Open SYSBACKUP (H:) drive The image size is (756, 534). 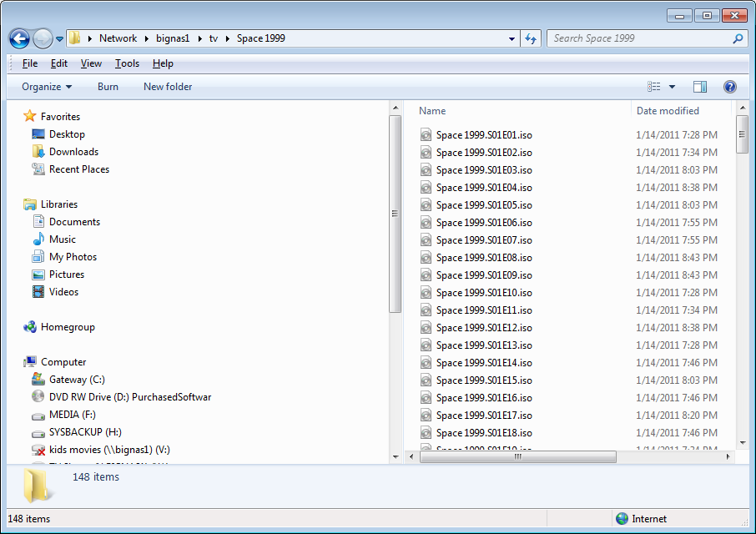[85, 432]
